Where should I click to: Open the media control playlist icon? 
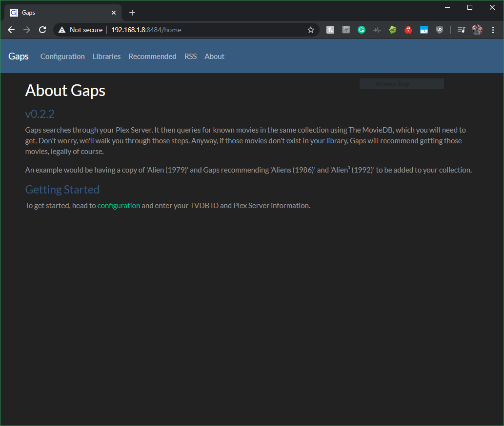coord(461,30)
